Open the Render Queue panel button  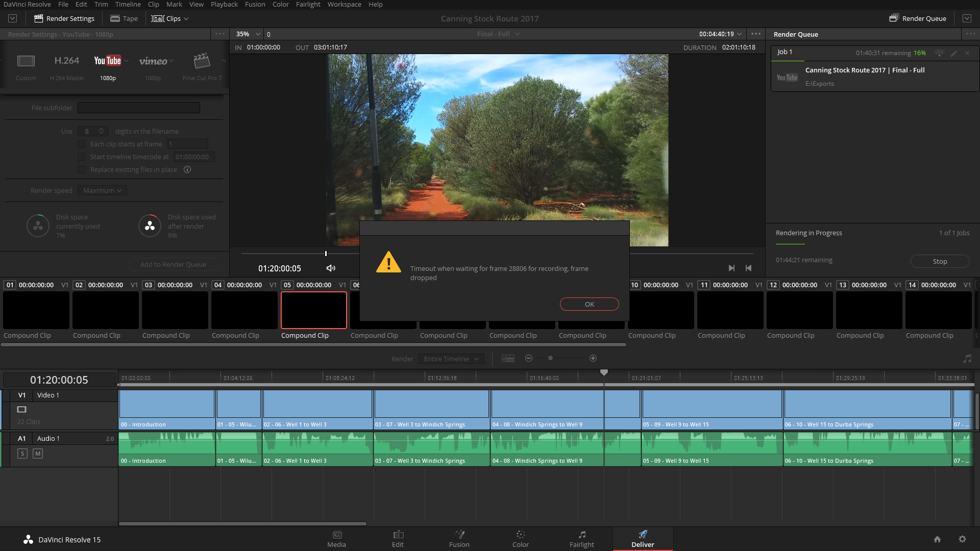[x=918, y=18]
